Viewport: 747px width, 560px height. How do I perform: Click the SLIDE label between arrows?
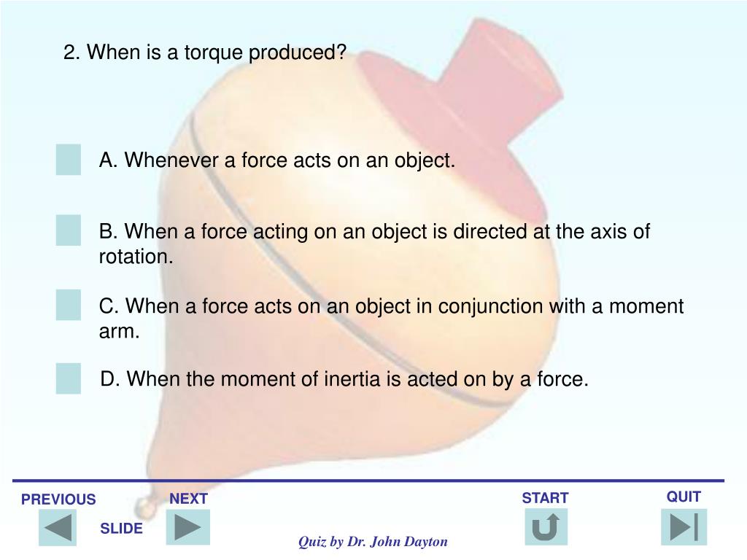click(122, 528)
